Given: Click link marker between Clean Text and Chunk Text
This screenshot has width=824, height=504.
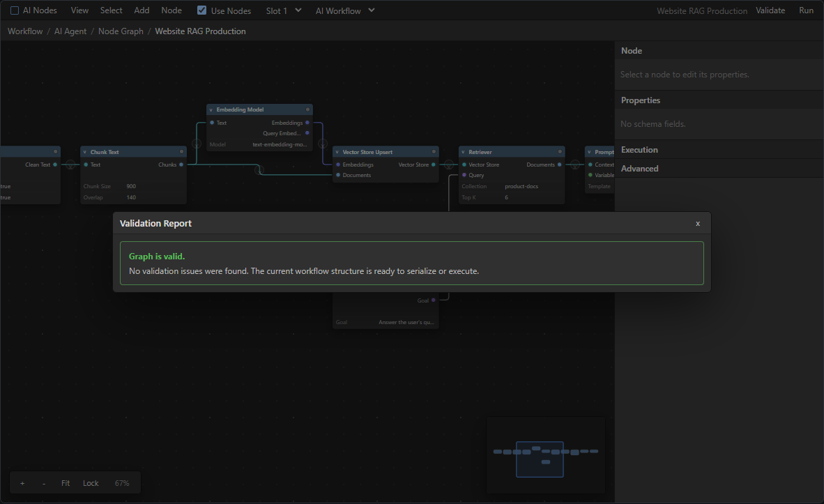Looking at the screenshot, I should click(x=70, y=165).
